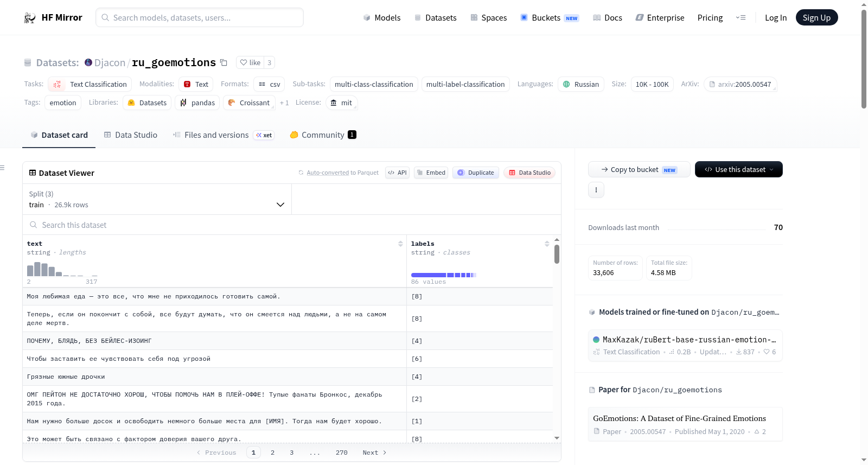This screenshot has height=465, width=868.
Task: Click the API button in viewer
Action: (397, 173)
